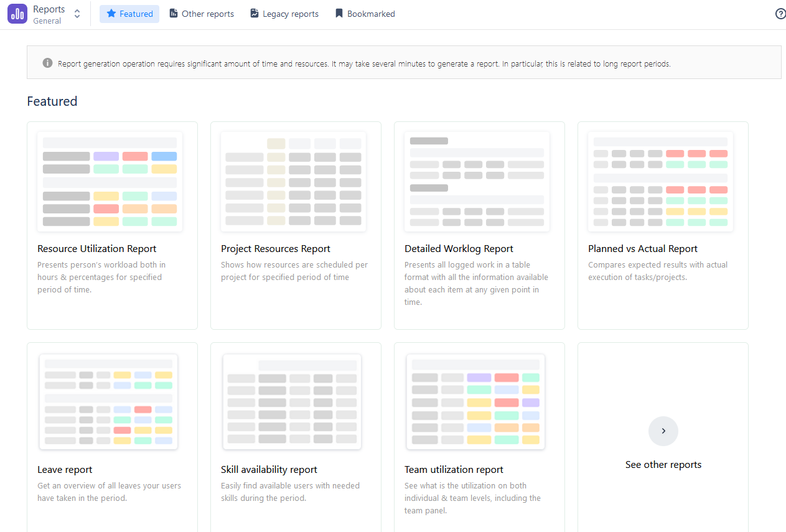Click the round arrow See other reports button
This screenshot has width=786, height=532.
pos(663,431)
